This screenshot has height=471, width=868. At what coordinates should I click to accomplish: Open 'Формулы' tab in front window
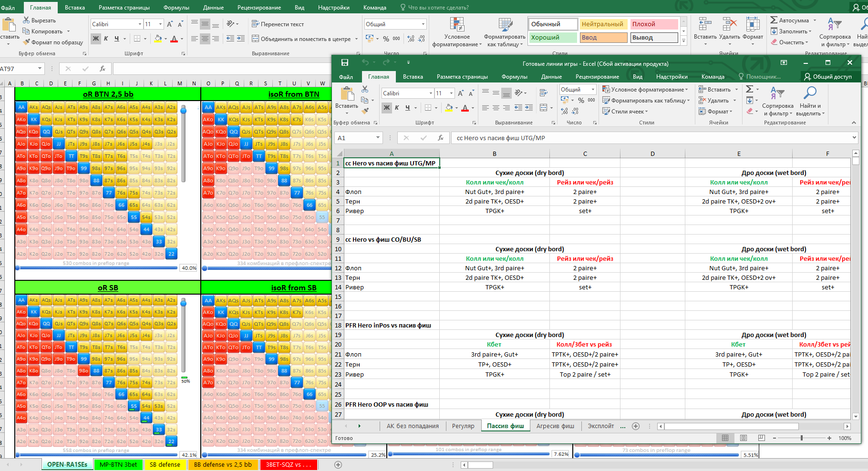click(x=514, y=77)
